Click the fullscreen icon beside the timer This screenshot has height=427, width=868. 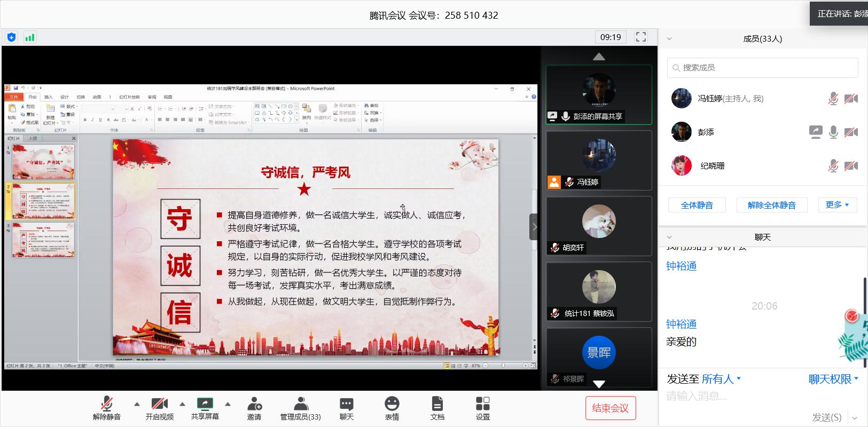tap(640, 37)
